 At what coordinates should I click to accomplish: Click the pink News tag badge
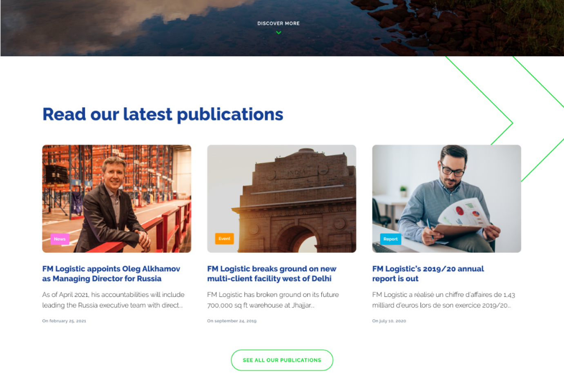[x=60, y=239]
